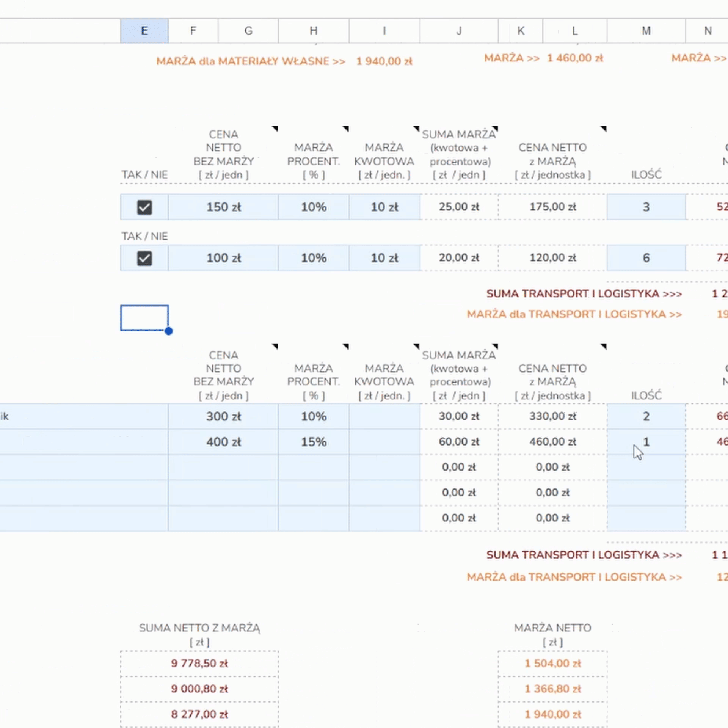Select column E header

tap(144, 31)
